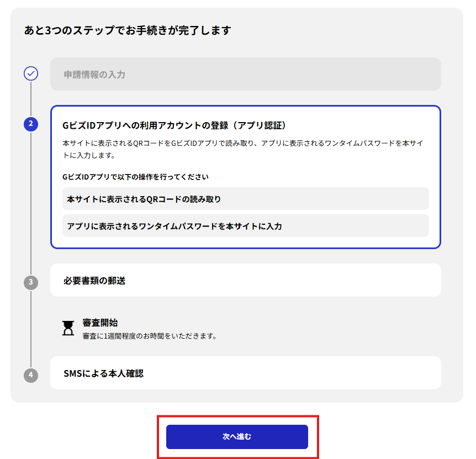The image size is (476, 459).
Task: Click the step 3 number circle
Action: pyautogui.click(x=31, y=282)
